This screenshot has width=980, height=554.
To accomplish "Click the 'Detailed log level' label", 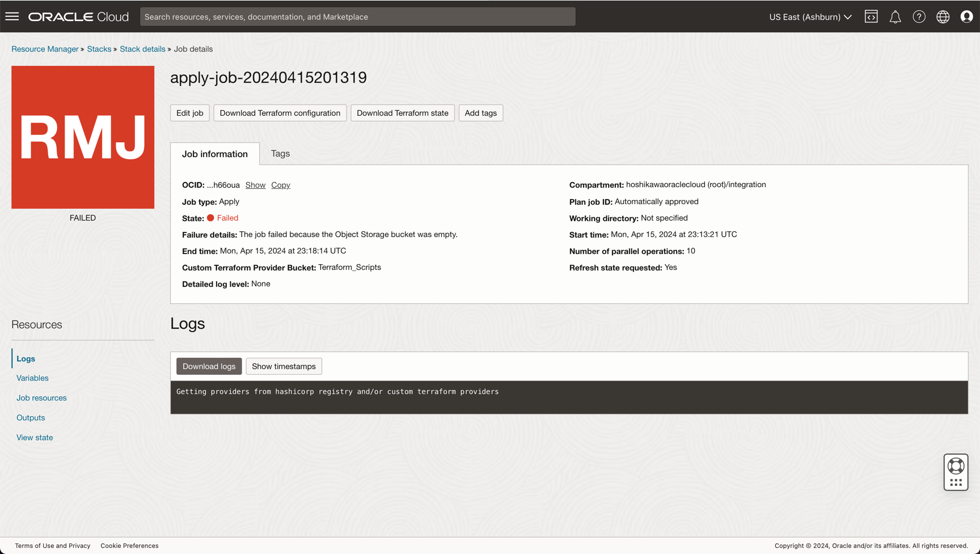I will (x=216, y=284).
